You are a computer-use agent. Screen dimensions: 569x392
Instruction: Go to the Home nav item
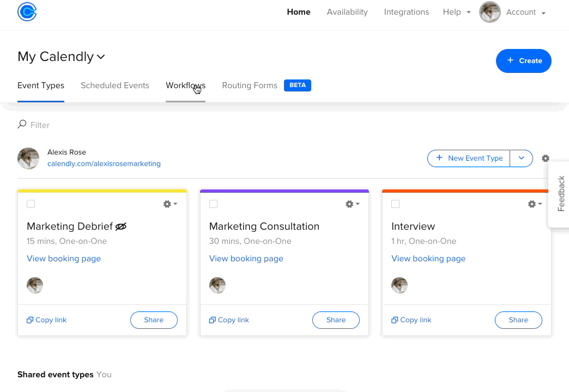[298, 12]
